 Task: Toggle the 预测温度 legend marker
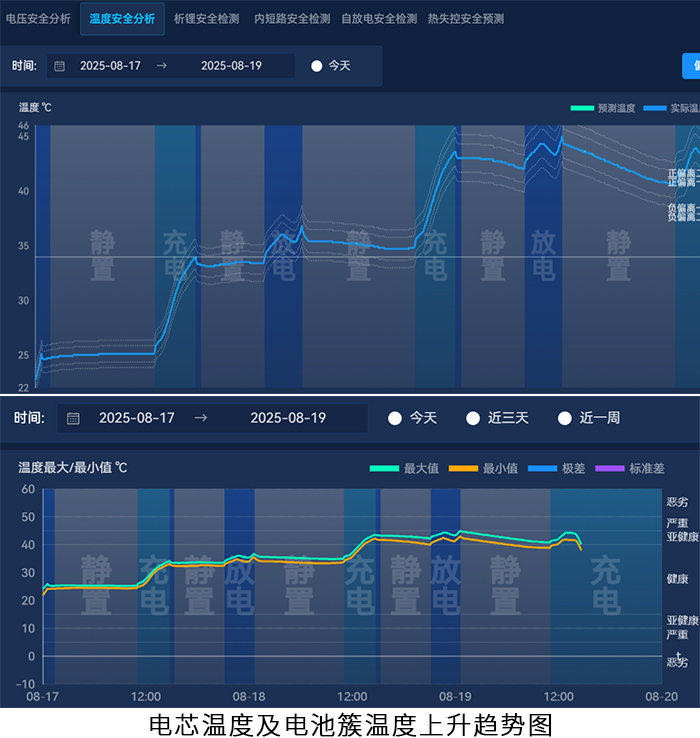click(581, 108)
